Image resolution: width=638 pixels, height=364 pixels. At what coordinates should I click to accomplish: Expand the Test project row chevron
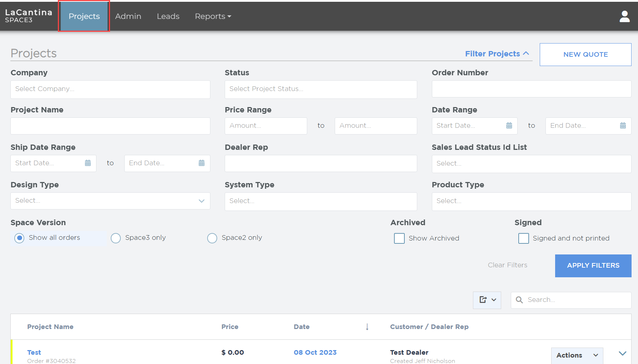coord(623,353)
